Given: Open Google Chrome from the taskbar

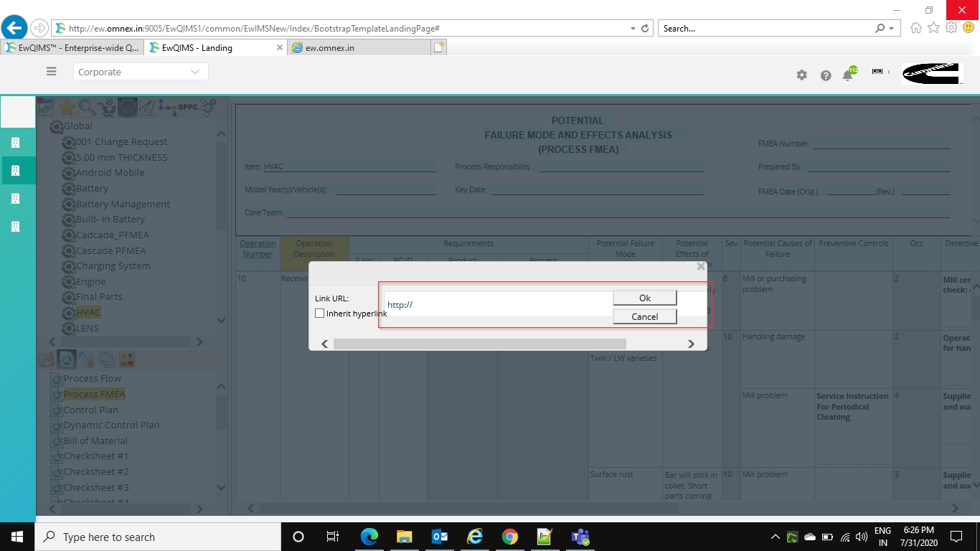Looking at the screenshot, I should click(x=510, y=537).
